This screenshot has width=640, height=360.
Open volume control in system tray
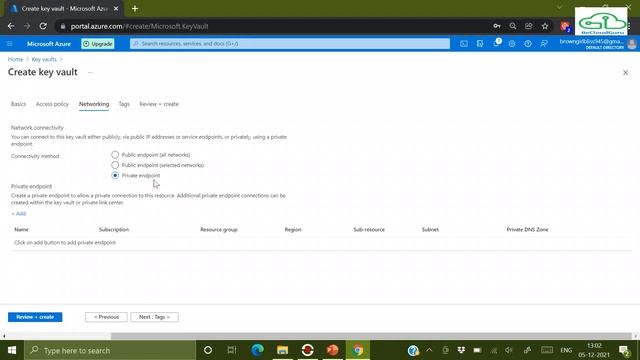(x=509, y=350)
